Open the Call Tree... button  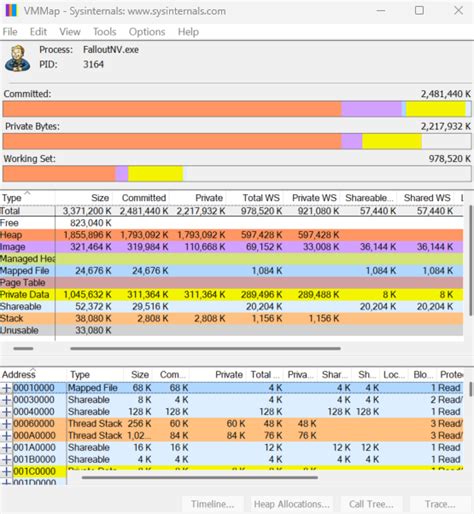point(371,504)
